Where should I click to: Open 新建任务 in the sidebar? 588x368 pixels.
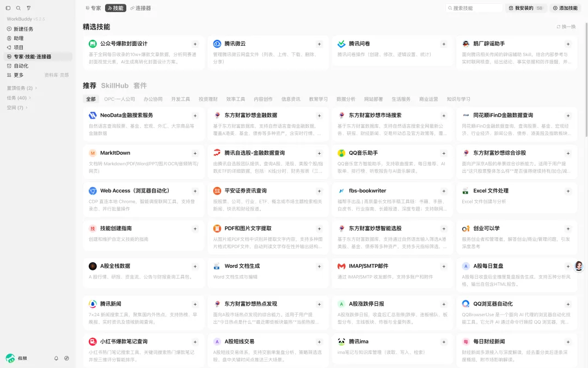click(38, 29)
